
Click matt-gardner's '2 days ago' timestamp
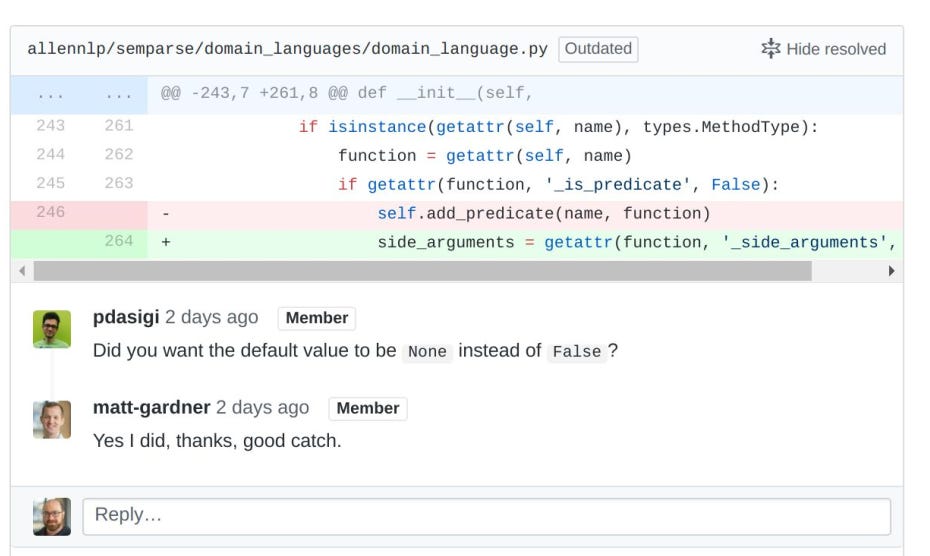(262, 408)
